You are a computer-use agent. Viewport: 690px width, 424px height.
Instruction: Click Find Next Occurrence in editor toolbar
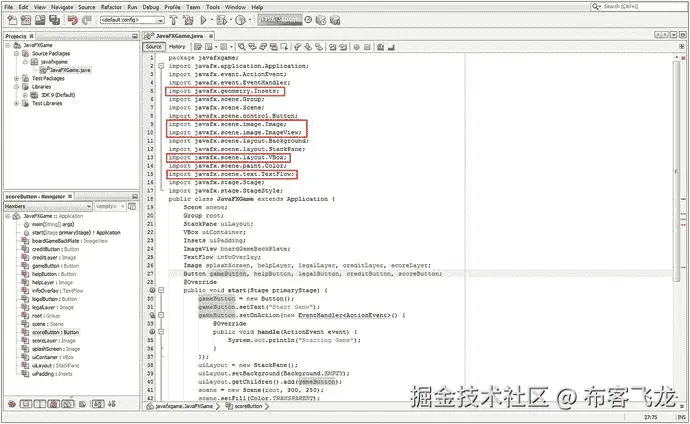[x=263, y=46]
